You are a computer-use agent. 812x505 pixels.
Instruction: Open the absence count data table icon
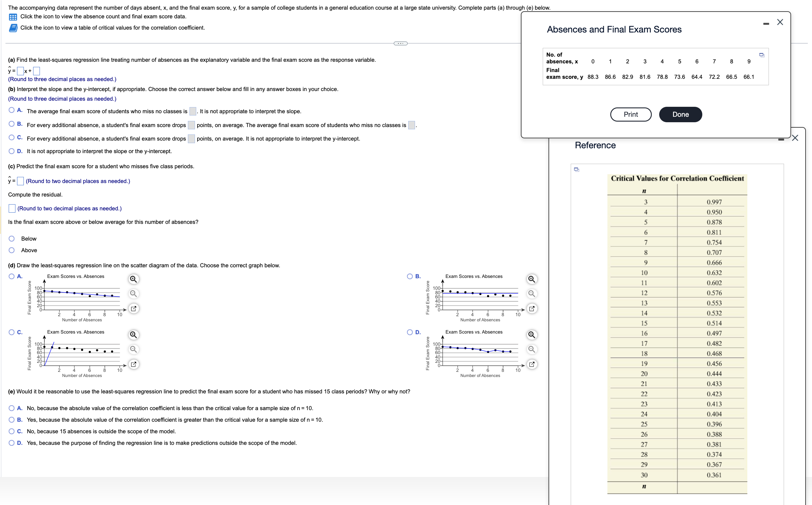click(14, 16)
